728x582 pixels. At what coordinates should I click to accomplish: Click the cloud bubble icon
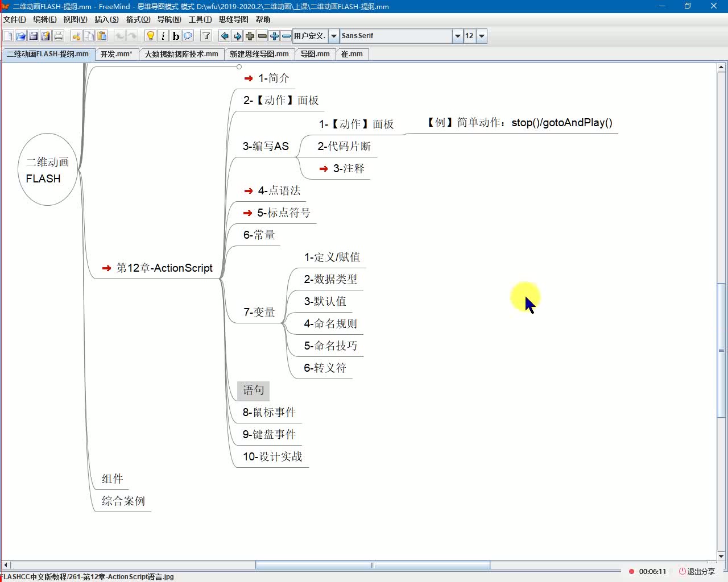188,36
